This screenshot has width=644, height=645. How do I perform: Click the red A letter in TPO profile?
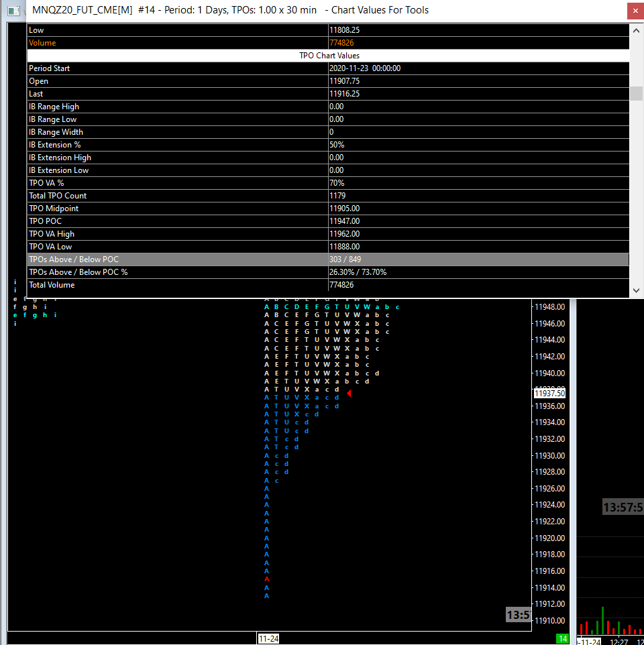[x=266, y=579]
